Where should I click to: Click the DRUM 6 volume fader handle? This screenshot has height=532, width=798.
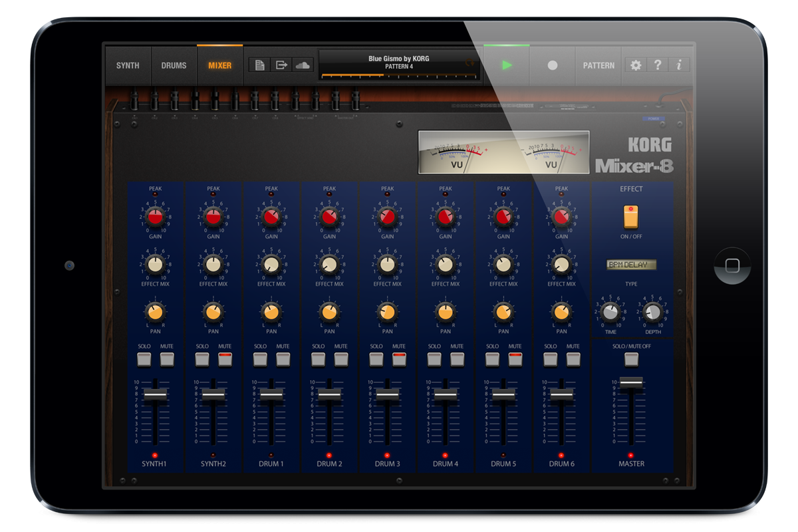point(562,395)
